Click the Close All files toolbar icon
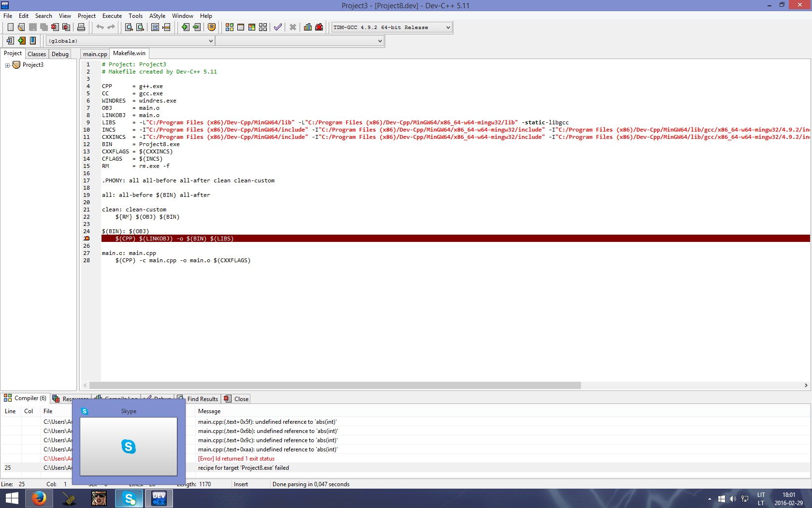 point(66,27)
